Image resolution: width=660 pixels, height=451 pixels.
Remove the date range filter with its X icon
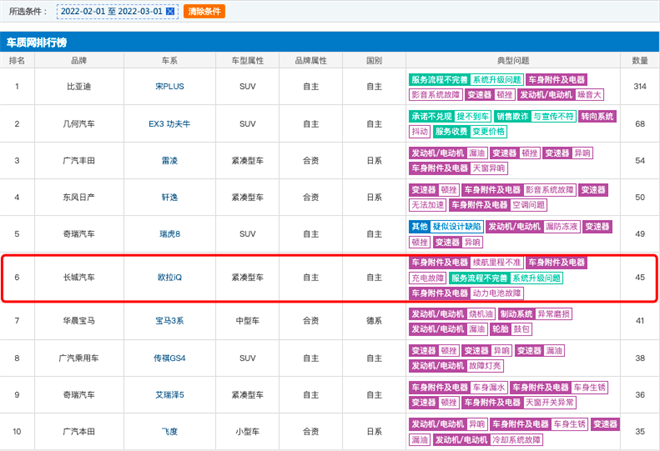[x=170, y=11]
